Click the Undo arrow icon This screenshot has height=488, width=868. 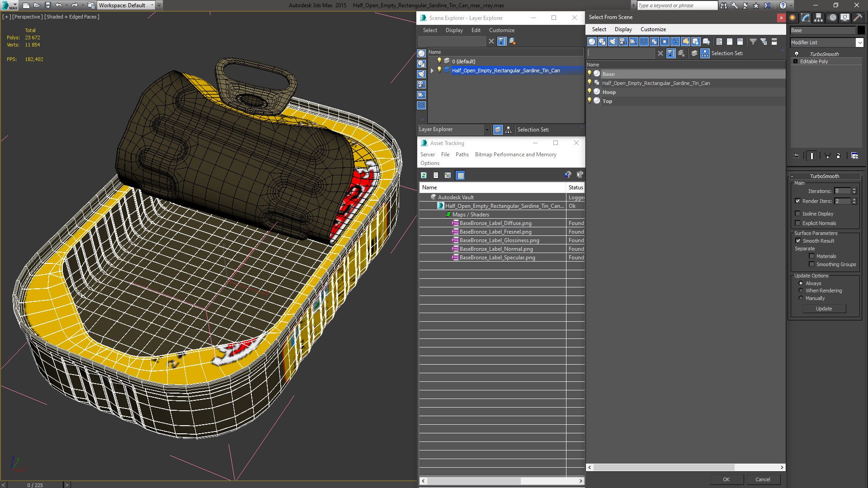click(x=59, y=5)
